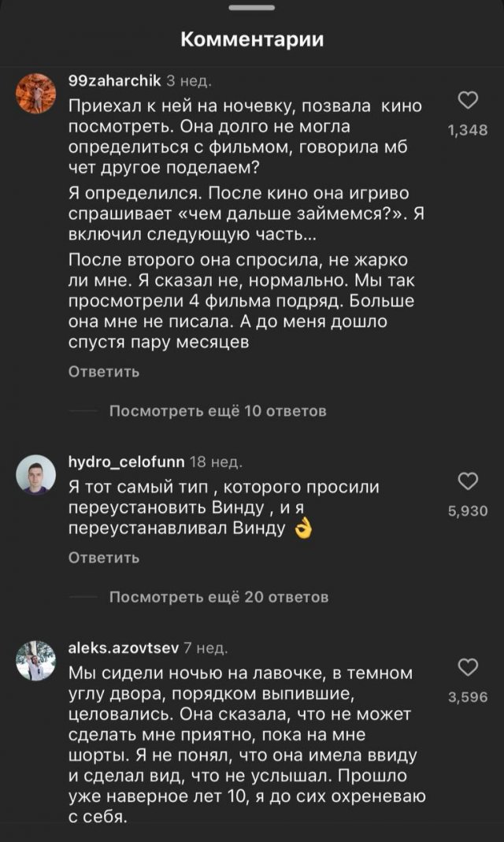
Task: View the 1,348 likes count
Action: point(468,131)
